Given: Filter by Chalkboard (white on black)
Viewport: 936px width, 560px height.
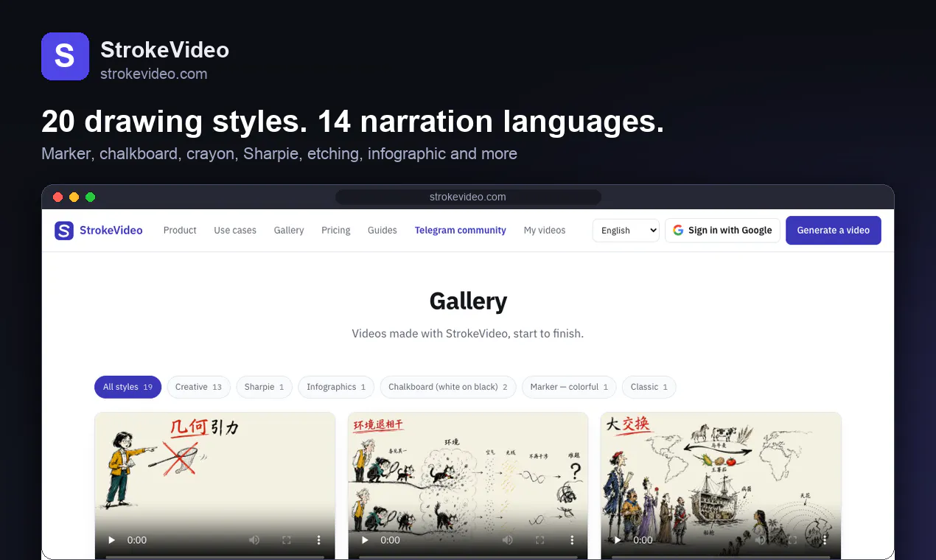Looking at the screenshot, I should point(448,387).
